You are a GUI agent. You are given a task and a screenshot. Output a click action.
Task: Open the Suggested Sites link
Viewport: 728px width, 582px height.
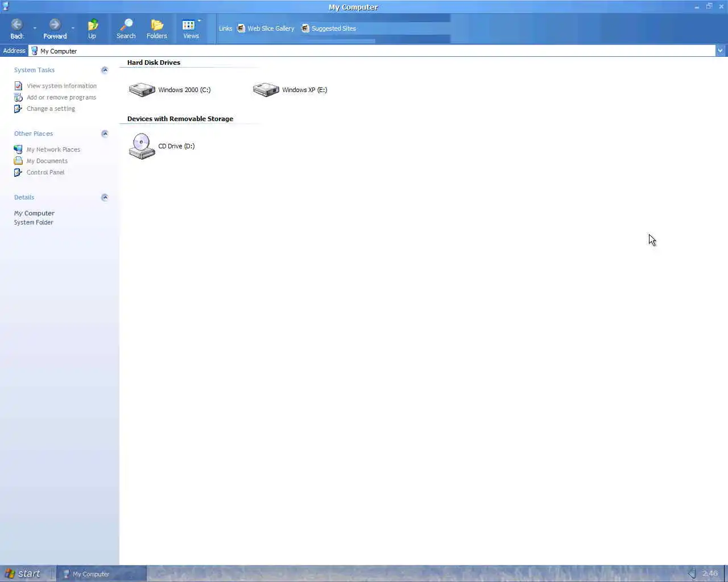[329, 28]
